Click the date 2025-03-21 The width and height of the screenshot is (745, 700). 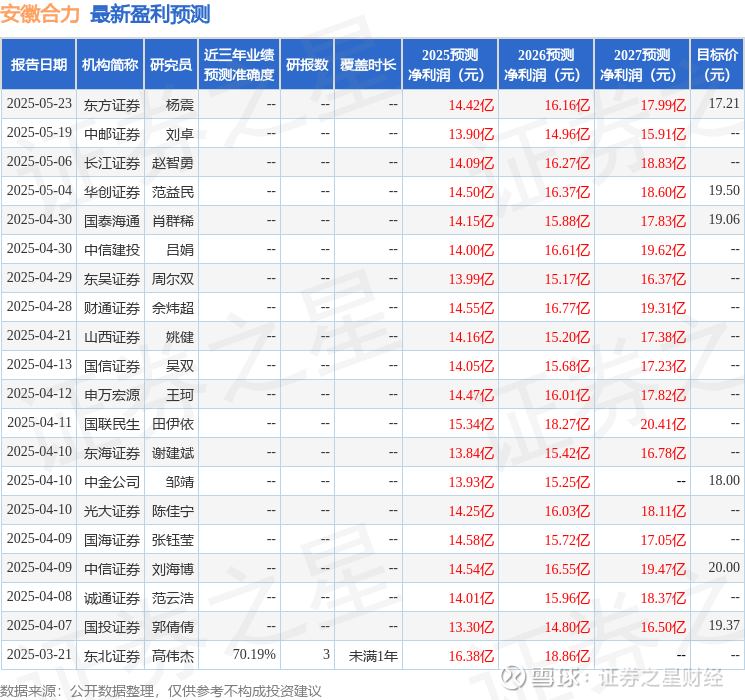[39, 654]
